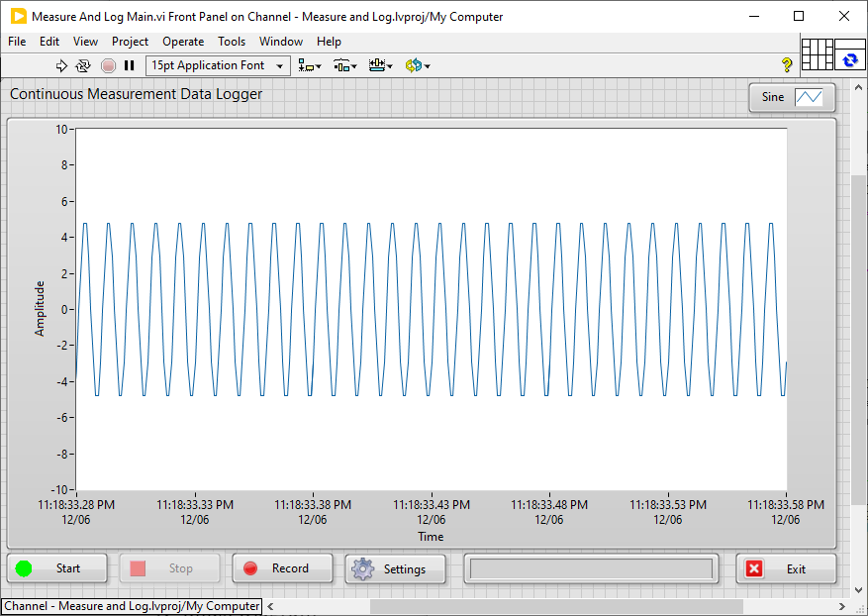Screen dimensions: 868x616
Task: Open Context Help via the yellow question mark
Action: (x=786, y=65)
